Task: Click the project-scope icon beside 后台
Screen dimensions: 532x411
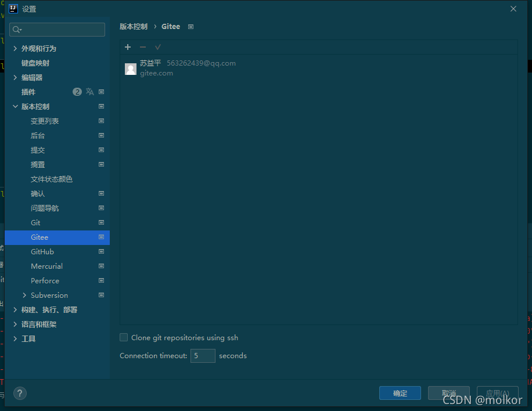Action: pyautogui.click(x=101, y=136)
